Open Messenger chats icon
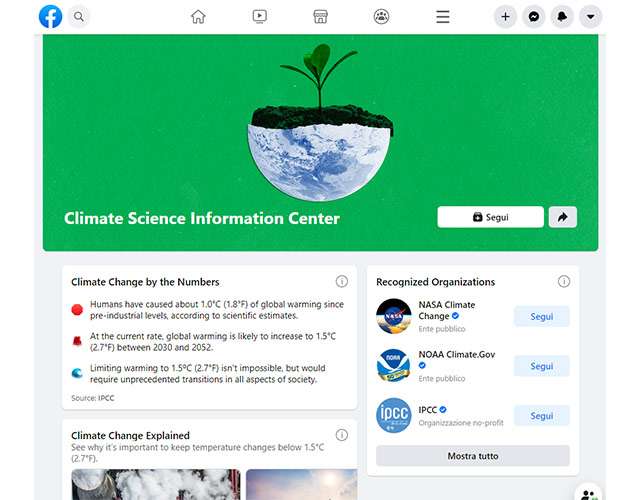This screenshot has height=500, width=640. coord(534,17)
